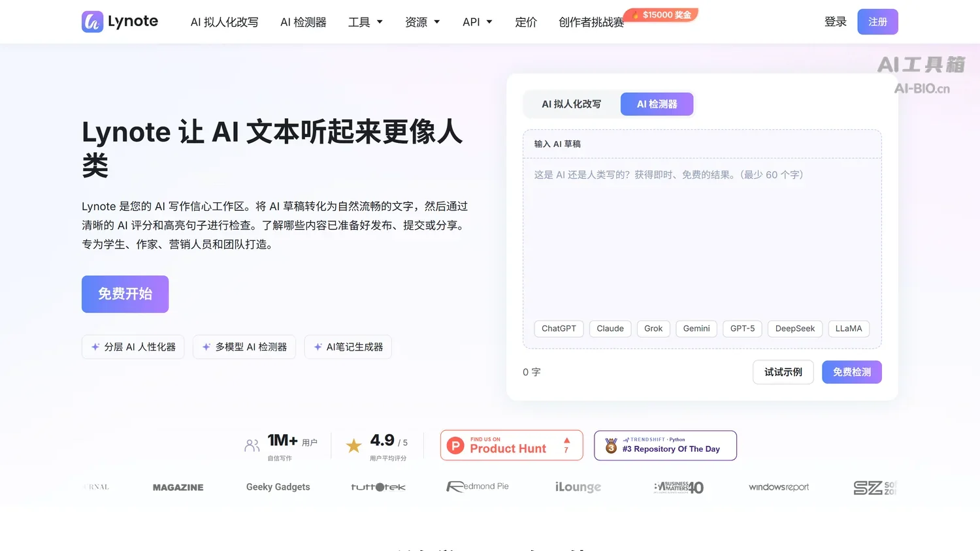
Task: Select the Gemini sample chip
Action: [696, 328]
